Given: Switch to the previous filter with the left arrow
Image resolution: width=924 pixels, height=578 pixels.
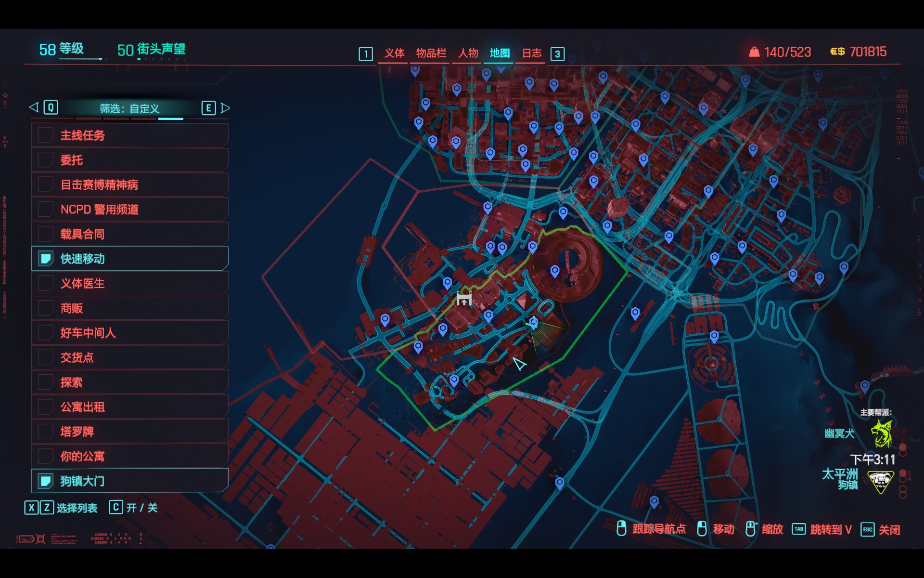Looking at the screenshot, I should click(x=34, y=107).
